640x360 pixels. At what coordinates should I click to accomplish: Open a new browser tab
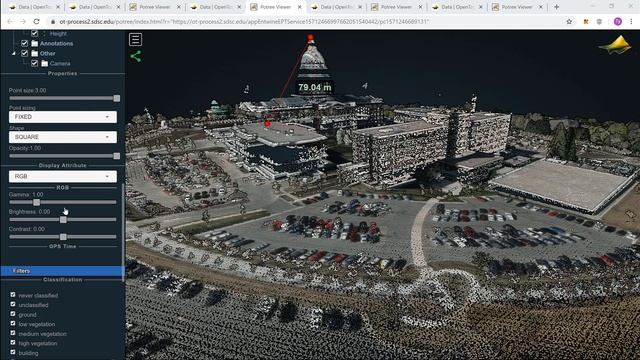pyautogui.click(x=556, y=7)
